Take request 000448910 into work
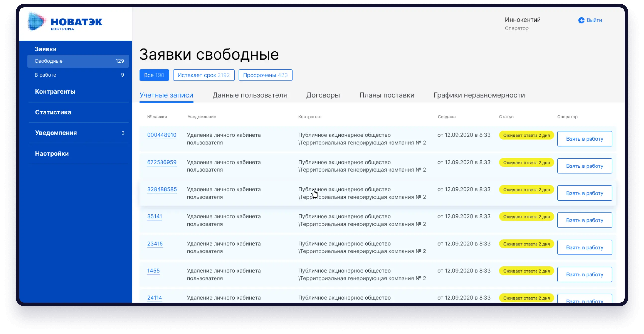 tap(585, 139)
